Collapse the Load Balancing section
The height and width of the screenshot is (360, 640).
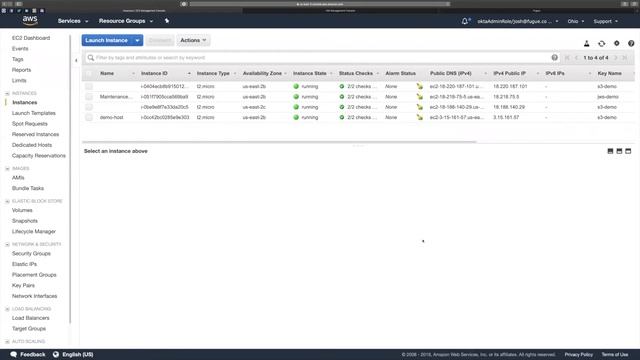click(7, 309)
